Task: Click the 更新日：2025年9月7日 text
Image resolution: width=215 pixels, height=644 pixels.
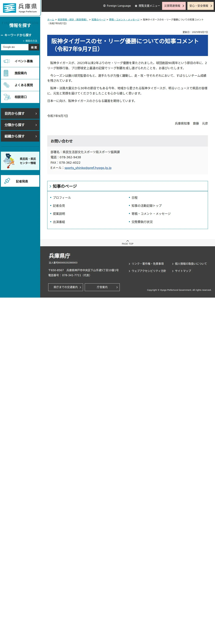Action: tap(195, 32)
